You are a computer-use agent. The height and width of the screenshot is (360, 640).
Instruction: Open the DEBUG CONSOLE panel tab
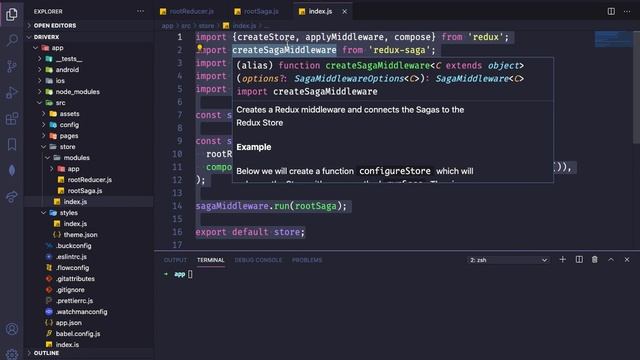click(x=258, y=260)
